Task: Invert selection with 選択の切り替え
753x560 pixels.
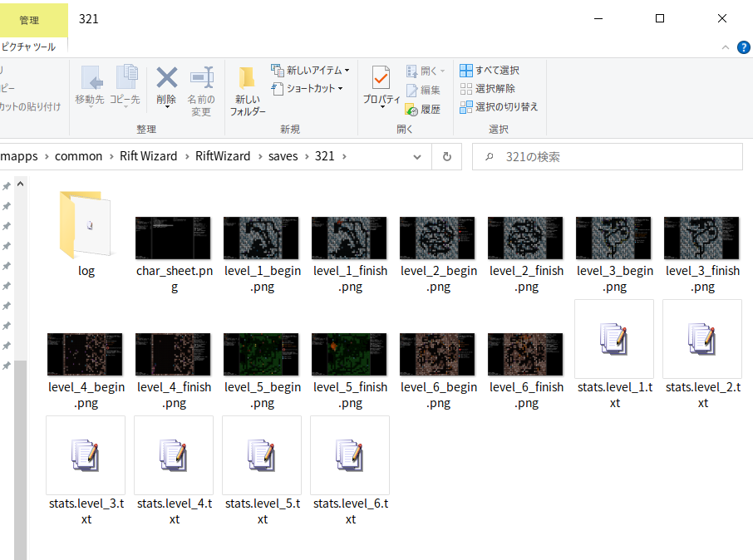Action: [x=498, y=106]
